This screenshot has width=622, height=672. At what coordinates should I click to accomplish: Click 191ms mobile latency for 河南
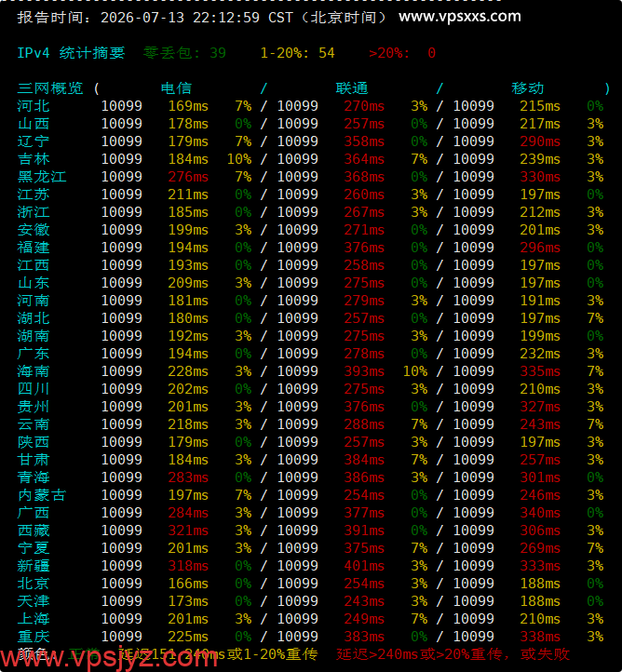click(540, 301)
